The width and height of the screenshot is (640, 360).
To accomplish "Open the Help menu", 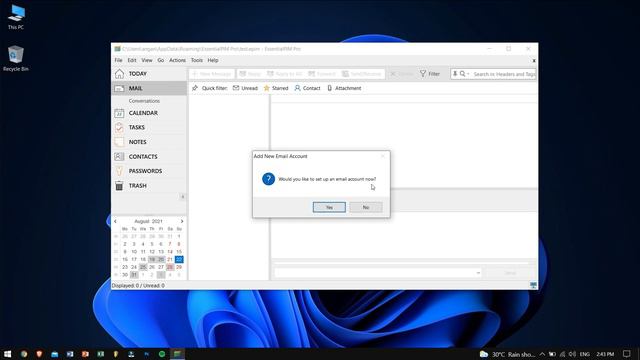I will (x=213, y=60).
